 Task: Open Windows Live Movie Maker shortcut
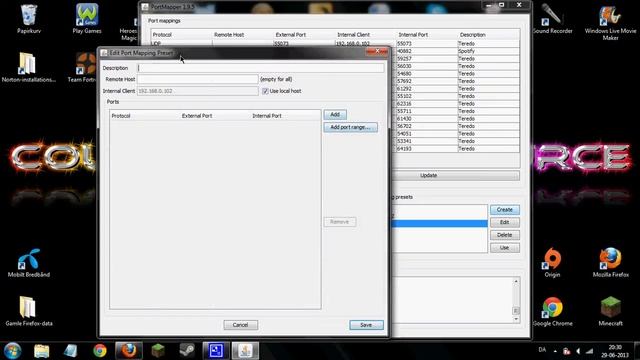pos(610,22)
